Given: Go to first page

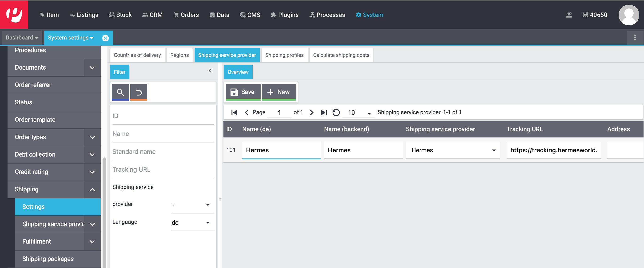Looking at the screenshot, I should click(234, 113).
